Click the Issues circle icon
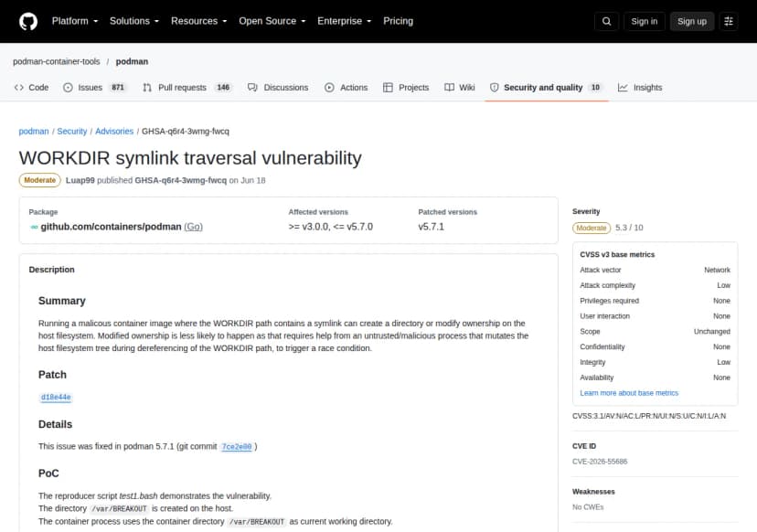This screenshot has height=532, width=757. (x=68, y=88)
